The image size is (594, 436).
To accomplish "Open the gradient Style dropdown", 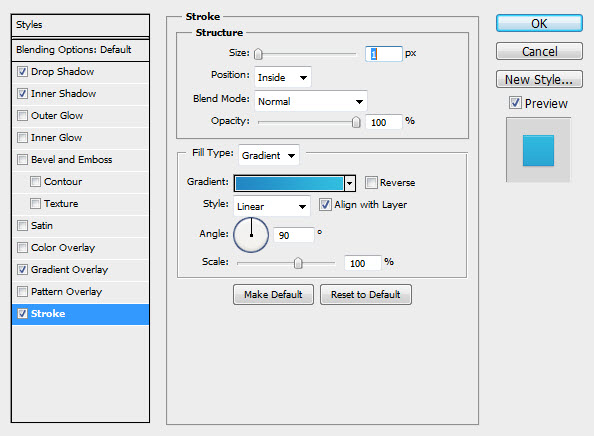I will [x=272, y=206].
